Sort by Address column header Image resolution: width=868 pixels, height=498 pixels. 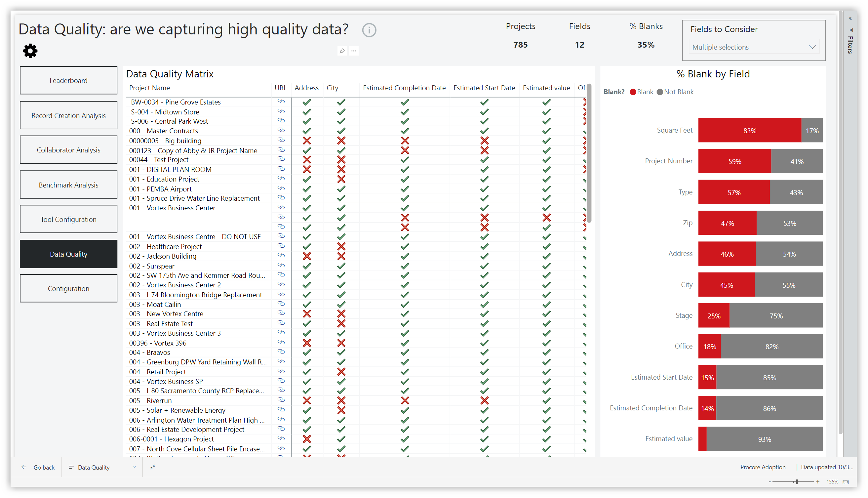click(306, 88)
